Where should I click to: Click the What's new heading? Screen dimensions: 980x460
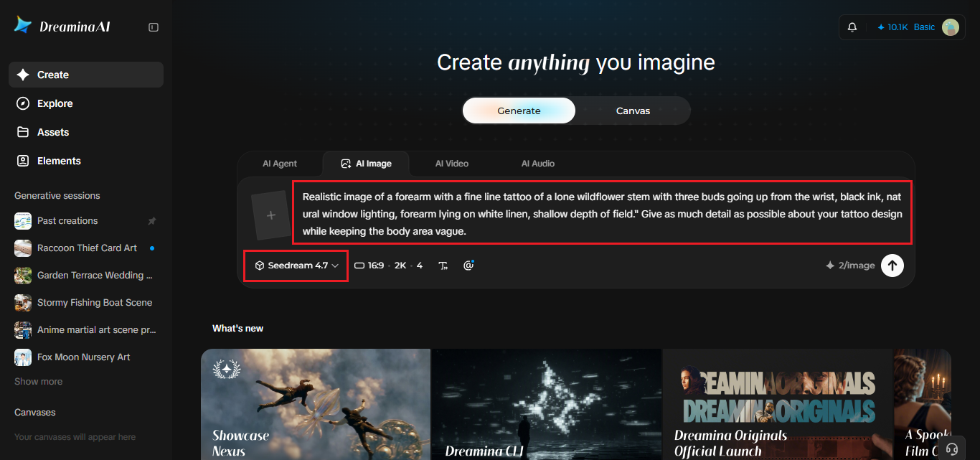[237, 329]
